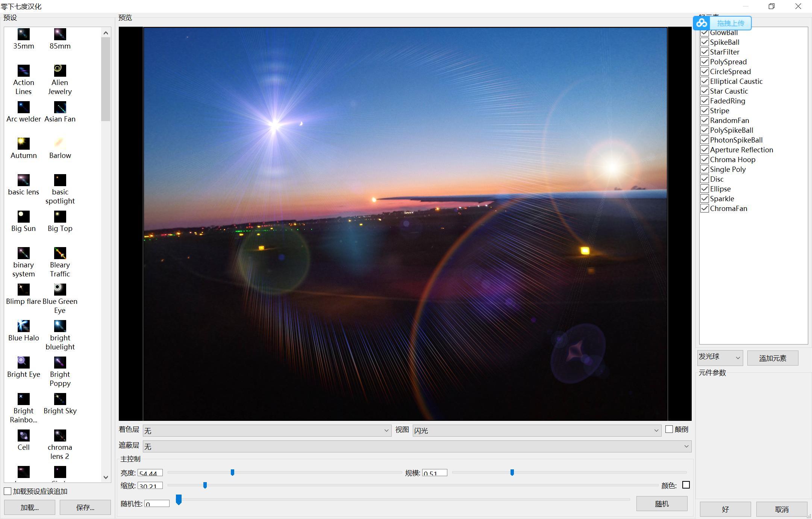Screen dimensions: 812x519
Task: Select RandomFan in the elements list
Action: tap(729, 120)
